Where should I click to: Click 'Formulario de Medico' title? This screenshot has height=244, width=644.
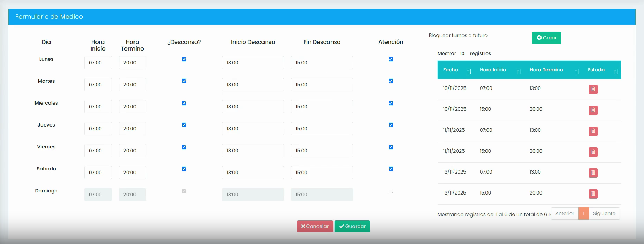[x=49, y=17]
